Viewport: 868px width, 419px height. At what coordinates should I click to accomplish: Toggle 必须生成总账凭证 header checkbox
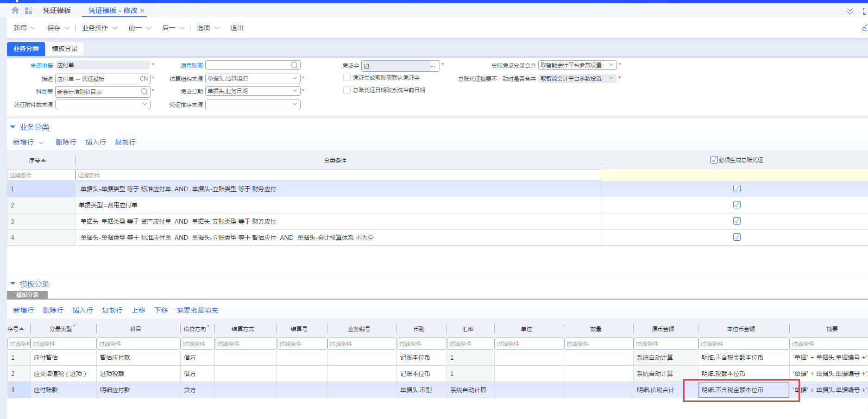coord(714,160)
